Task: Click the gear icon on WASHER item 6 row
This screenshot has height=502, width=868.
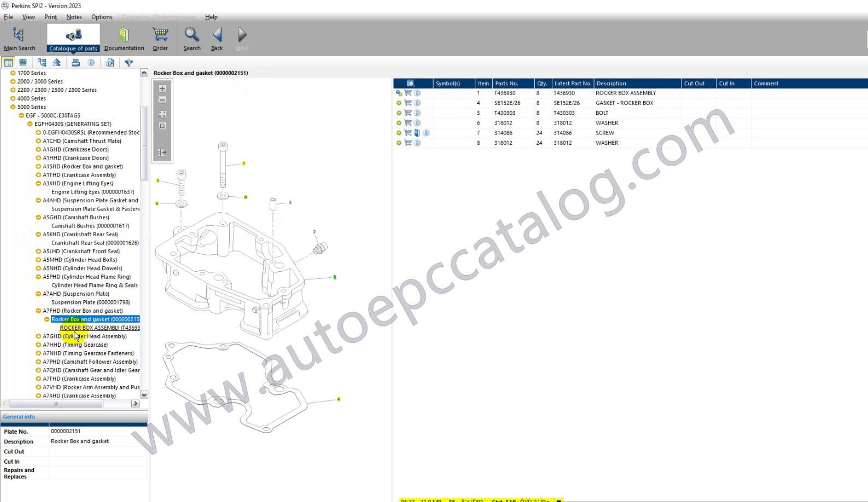Action: (x=399, y=123)
